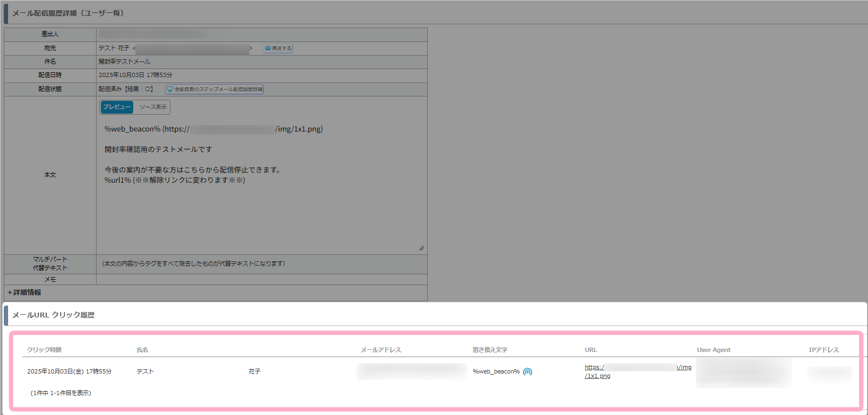Click the User Agent column header
868x415 pixels.
(x=713, y=350)
